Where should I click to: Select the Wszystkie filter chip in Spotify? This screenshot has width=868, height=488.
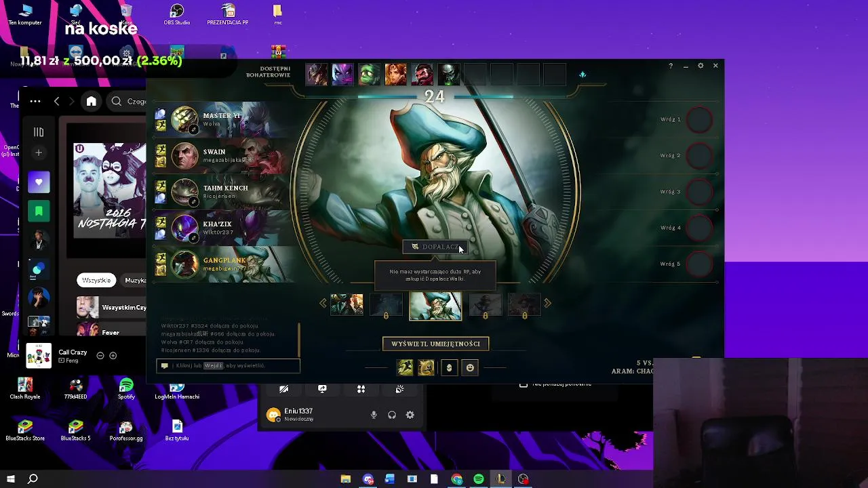[x=96, y=280]
